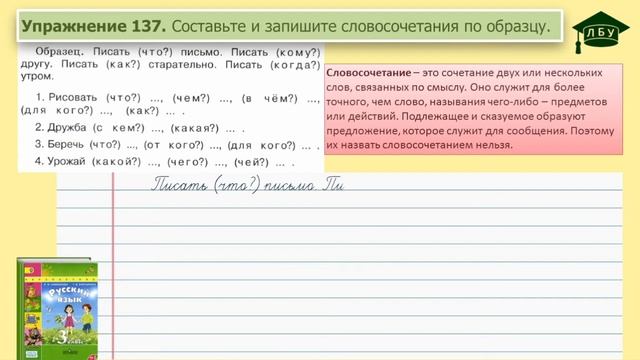Viewport: 640px width, 360px height.
Task: Click 'Составьте и запишите словосочетания по образцу.'
Action: coord(361,27)
